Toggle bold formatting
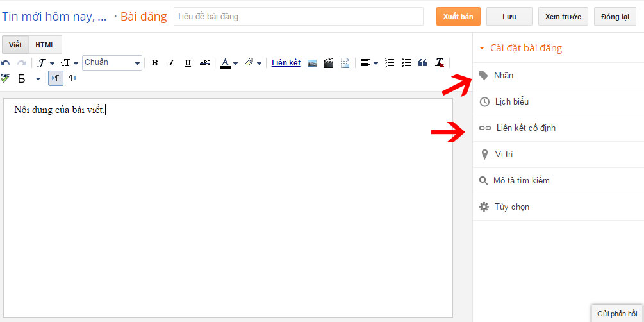The width and height of the screenshot is (644, 322). click(x=154, y=63)
